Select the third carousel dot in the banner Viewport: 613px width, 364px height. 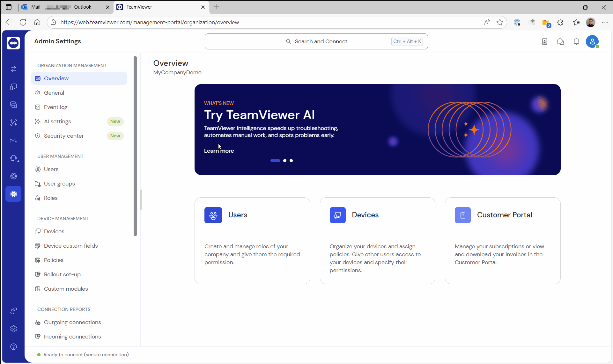pos(291,161)
